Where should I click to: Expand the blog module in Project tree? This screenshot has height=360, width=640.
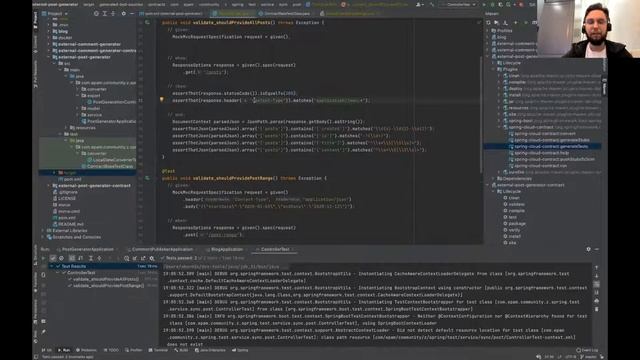tap(49, 31)
